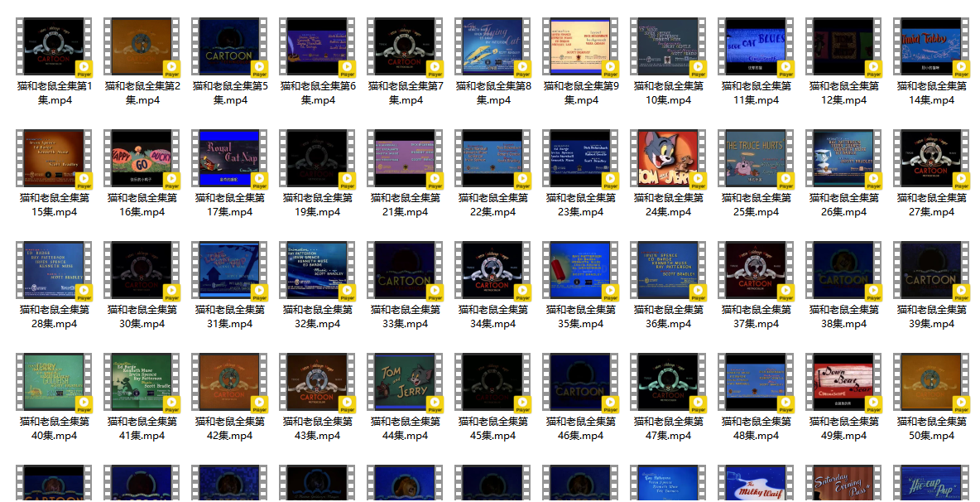Select video icon of 猫和老鼠全集第10集.mp4
Image resolution: width=980 pixels, height=502 pixels.
pyautogui.click(x=669, y=47)
